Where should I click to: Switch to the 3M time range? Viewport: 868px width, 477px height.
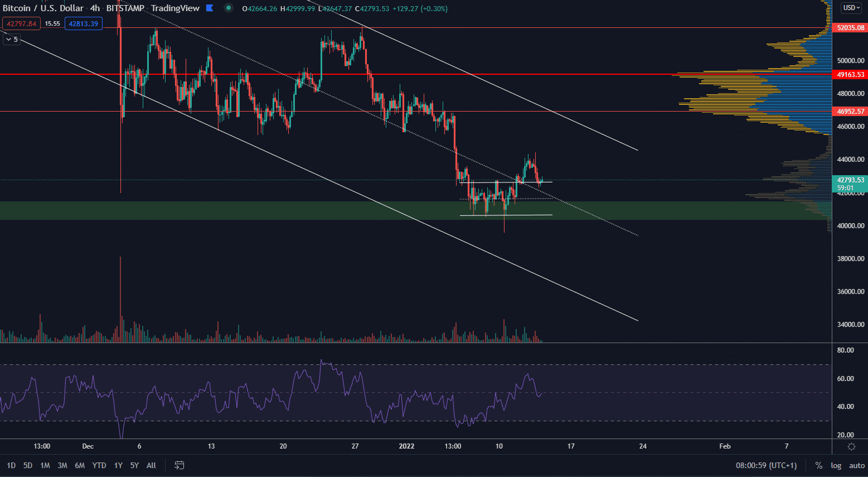[x=62, y=465]
